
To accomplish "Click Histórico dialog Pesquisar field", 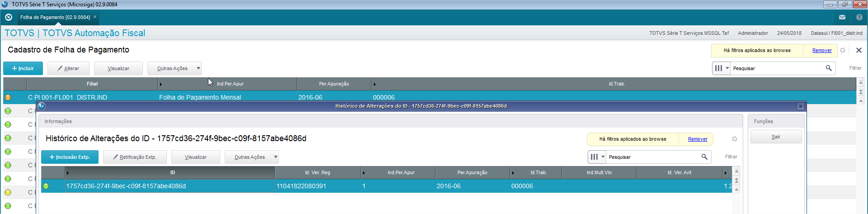I will (653, 157).
